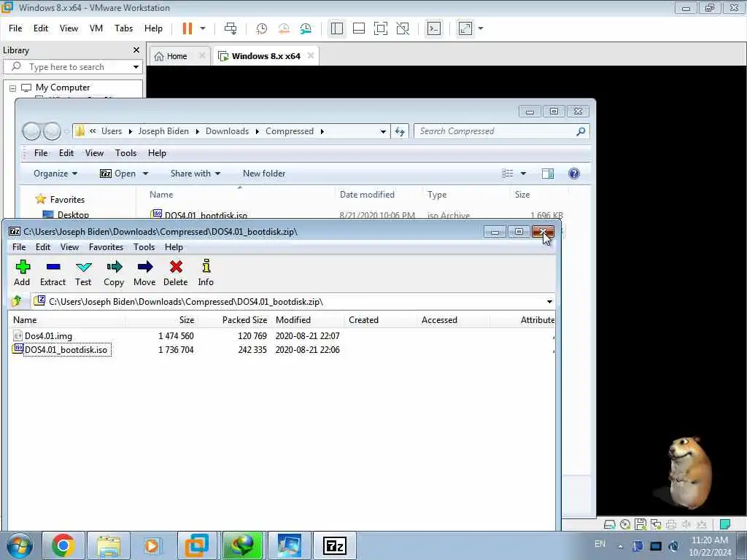Click the 7-Zip Move button
The image size is (747, 560).
(144, 273)
